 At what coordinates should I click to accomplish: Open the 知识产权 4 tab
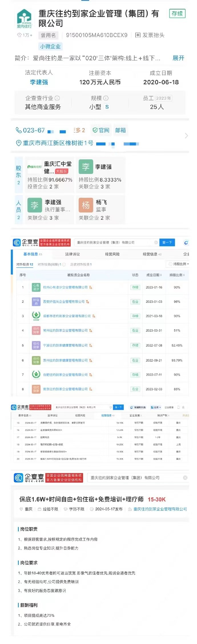click(163, 415)
